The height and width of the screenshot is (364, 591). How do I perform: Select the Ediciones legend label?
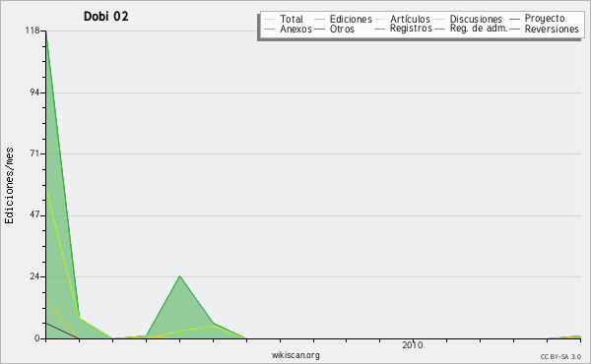tap(351, 19)
